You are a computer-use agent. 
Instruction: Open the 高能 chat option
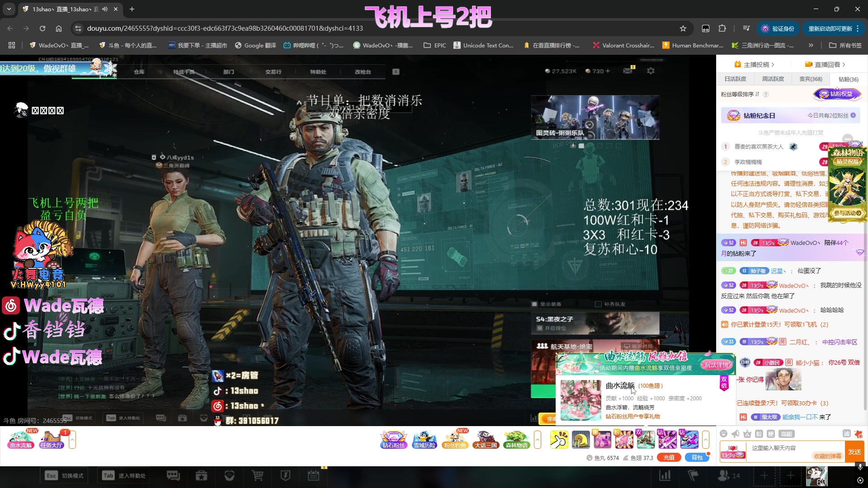tap(787, 434)
